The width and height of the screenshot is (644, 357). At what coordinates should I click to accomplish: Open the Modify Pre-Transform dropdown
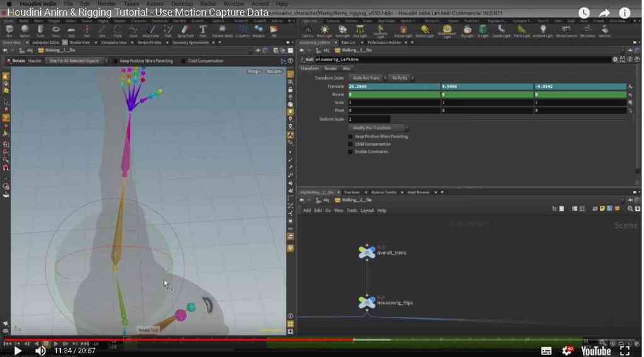click(378, 128)
